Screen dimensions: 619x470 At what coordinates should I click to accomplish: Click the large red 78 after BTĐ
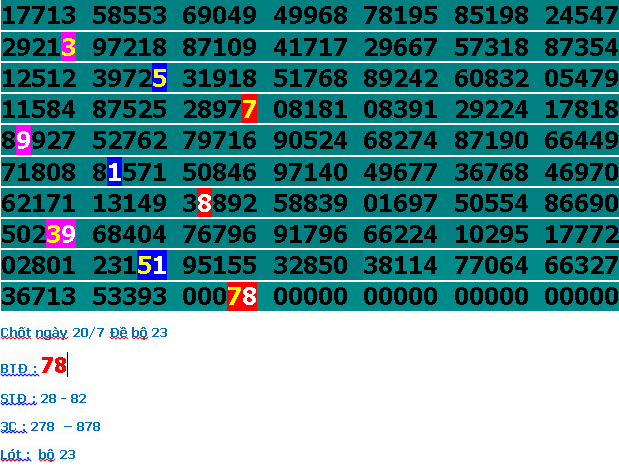pos(54,366)
